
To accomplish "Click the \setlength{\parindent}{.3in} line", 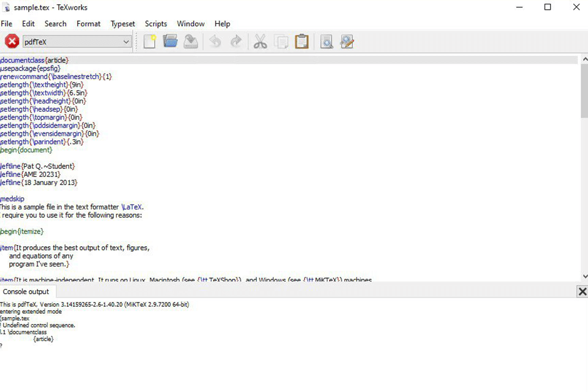I will (x=42, y=142).
